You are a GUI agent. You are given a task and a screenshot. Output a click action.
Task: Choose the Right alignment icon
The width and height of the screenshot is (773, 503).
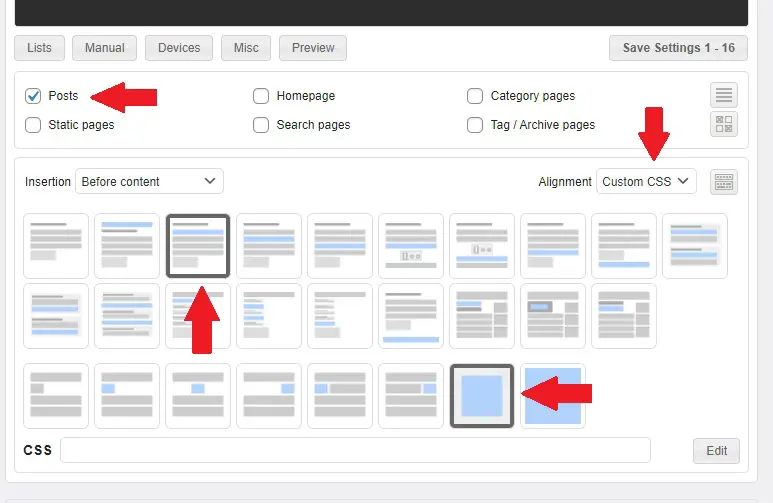coord(269,395)
